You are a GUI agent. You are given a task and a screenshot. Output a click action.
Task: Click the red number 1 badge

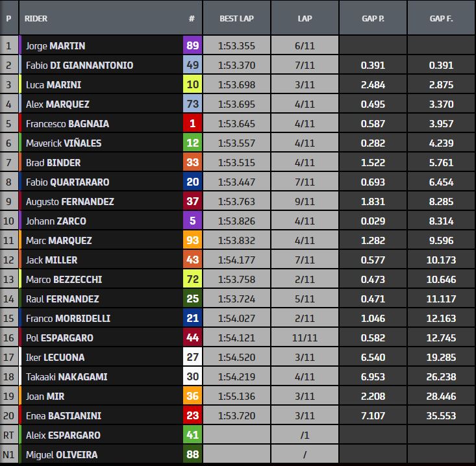[192, 124]
